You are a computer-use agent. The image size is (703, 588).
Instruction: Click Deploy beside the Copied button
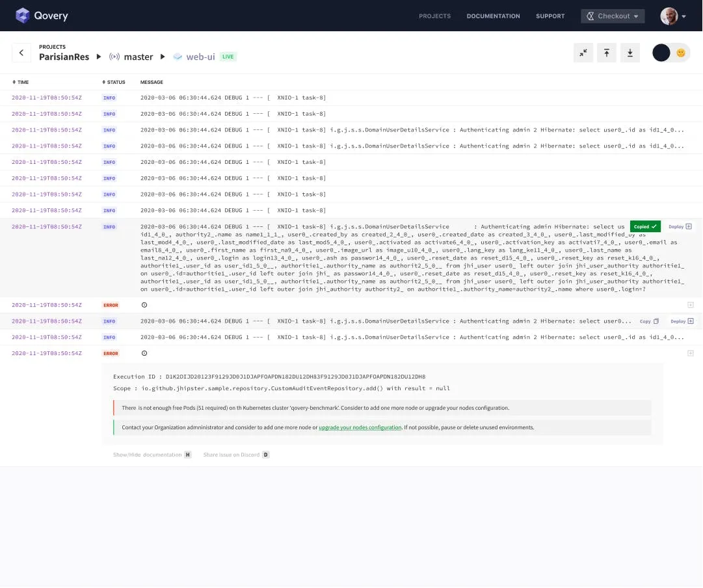pos(680,227)
